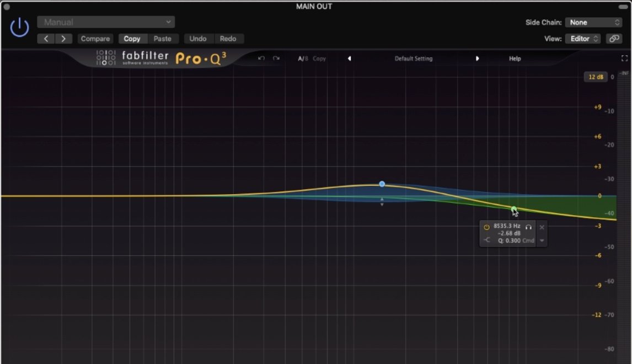Open the Side Chain selector showing None
Viewport: 632px width, 364px height.
click(593, 22)
